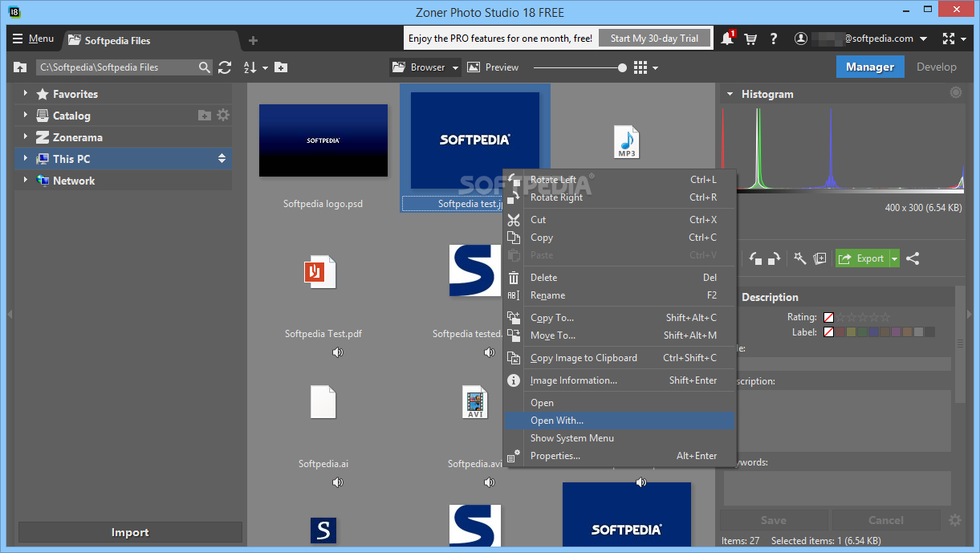Image resolution: width=980 pixels, height=553 pixels.
Task: Select Open With... menu entry
Action: click(x=619, y=421)
